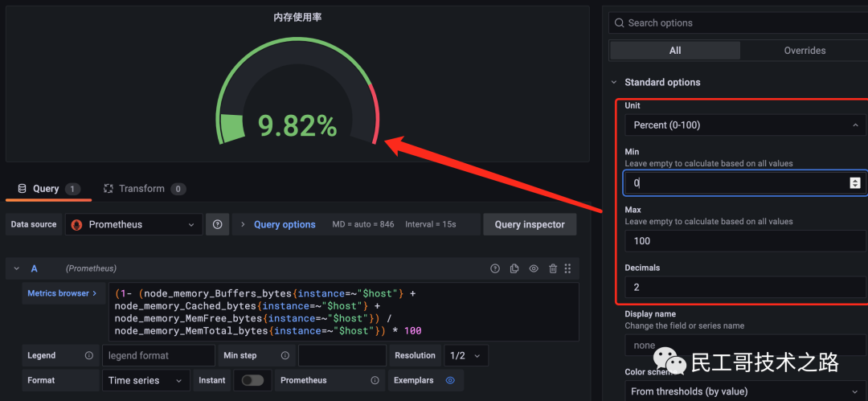This screenshot has width=868, height=401.
Task: Click the Display name field
Action: pyautogui.click(x=745, y=345)
